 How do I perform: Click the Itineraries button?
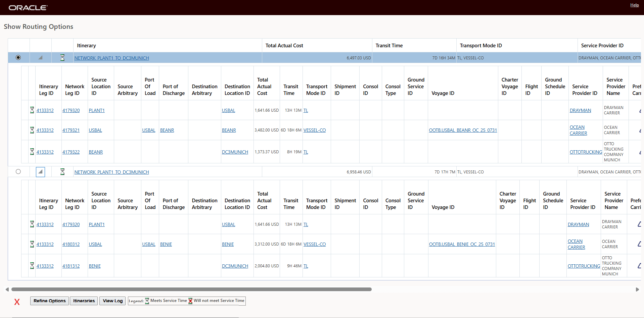(84, 301)
